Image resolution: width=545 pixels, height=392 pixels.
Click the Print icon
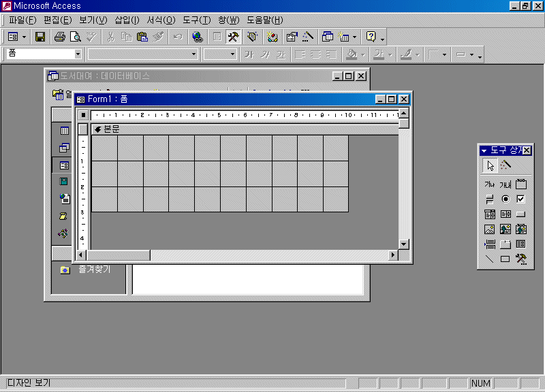coord(60,37)
